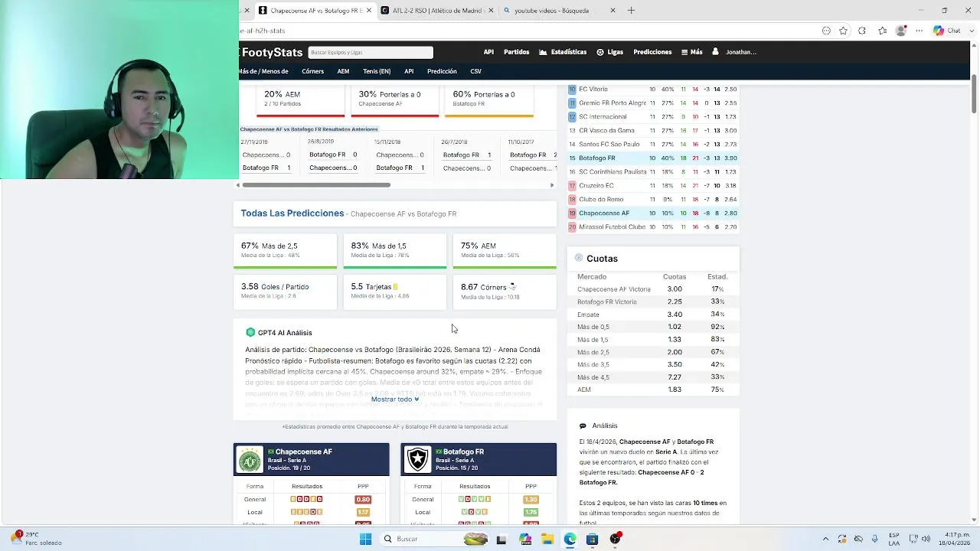Open Copilot app from taskbar
The image size is (980, 551).
pyautogui.click(x=525, y=539)
